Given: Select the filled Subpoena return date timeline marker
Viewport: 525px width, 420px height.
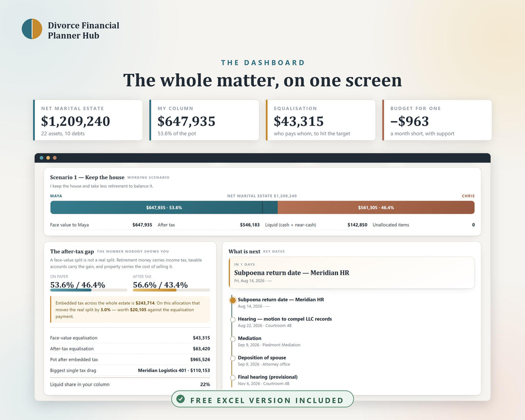Looking at the screenshot, I should pyautogui.click(x=233, y=300).
